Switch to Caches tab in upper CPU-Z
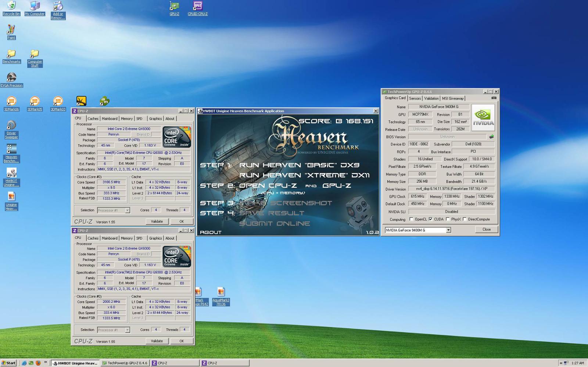This screenshot has width=588, height=367. click(93, 119)
